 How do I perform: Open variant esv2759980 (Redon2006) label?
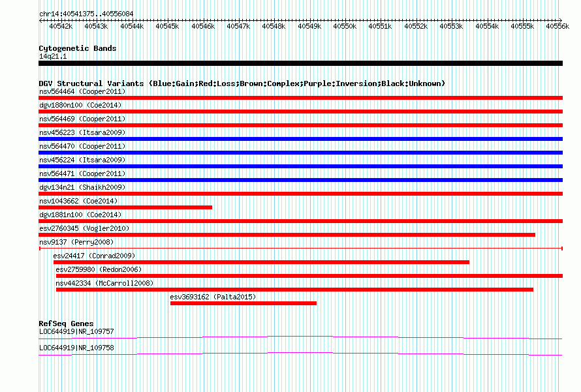99,269
